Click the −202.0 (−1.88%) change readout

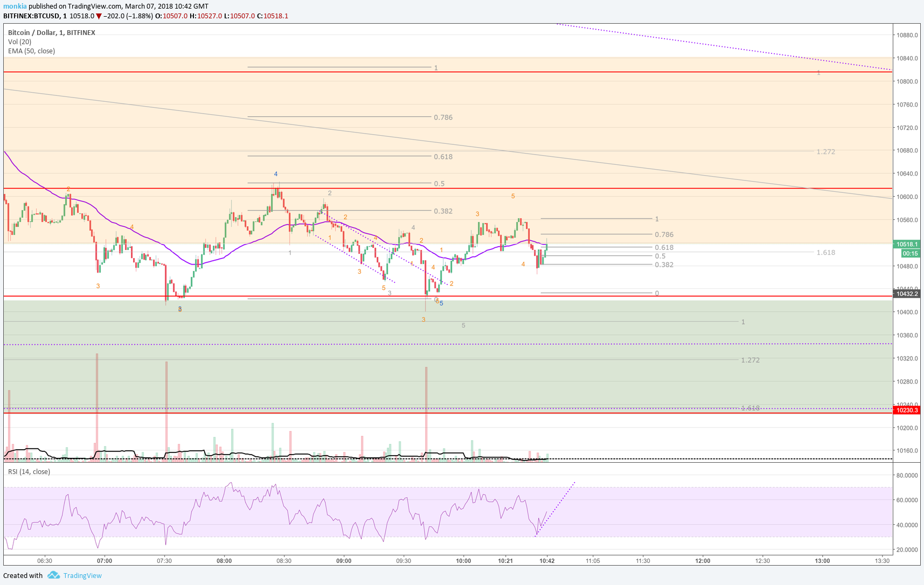(x=128, y=16)
